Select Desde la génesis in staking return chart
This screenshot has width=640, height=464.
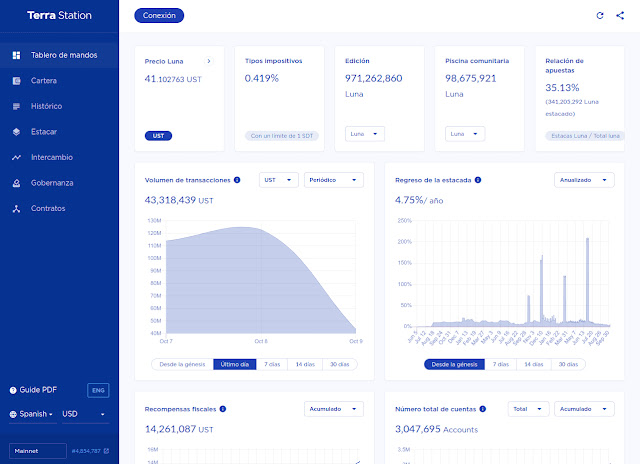click(454, 364)
